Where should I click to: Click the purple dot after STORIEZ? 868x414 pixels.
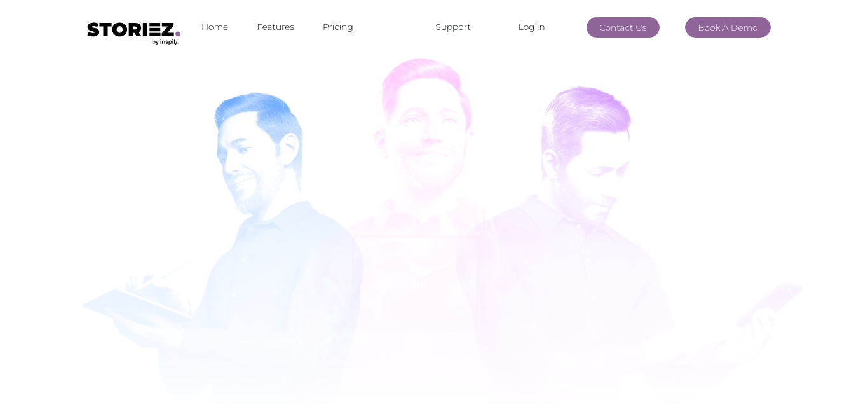(178, 34)
